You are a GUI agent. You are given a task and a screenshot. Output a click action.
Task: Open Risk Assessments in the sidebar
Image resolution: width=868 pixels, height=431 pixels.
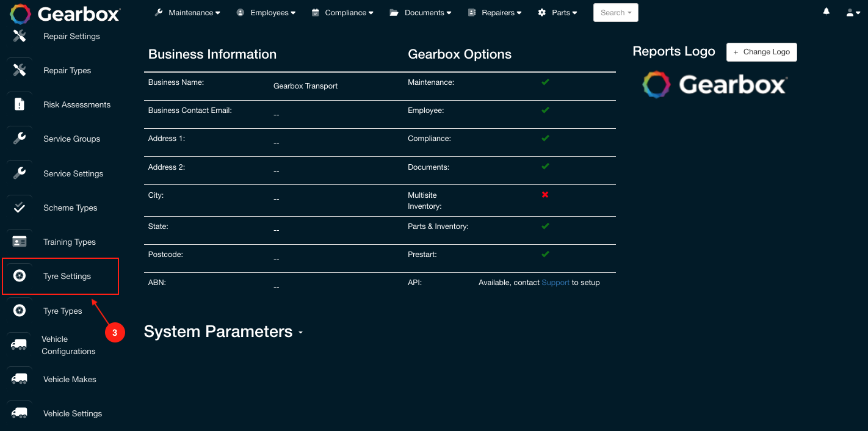click(x=77, y=104)
